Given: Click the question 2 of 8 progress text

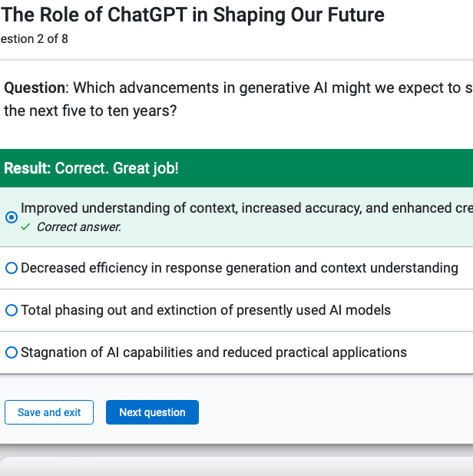Looking at the screenshot, I should point(35,39).
